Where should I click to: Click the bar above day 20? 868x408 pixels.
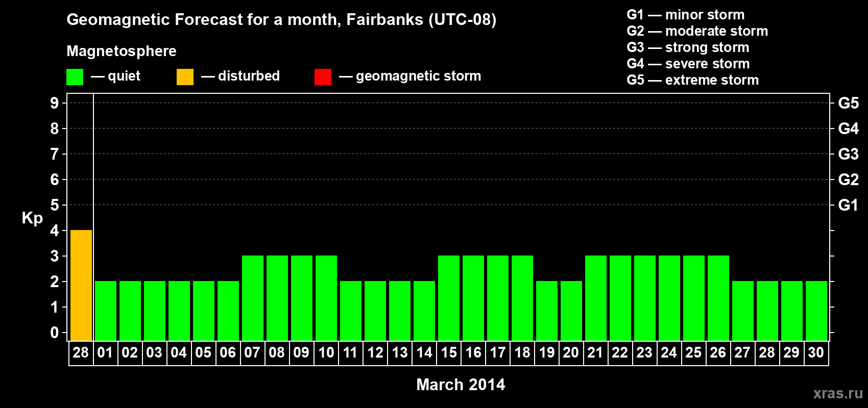(571, 311)
